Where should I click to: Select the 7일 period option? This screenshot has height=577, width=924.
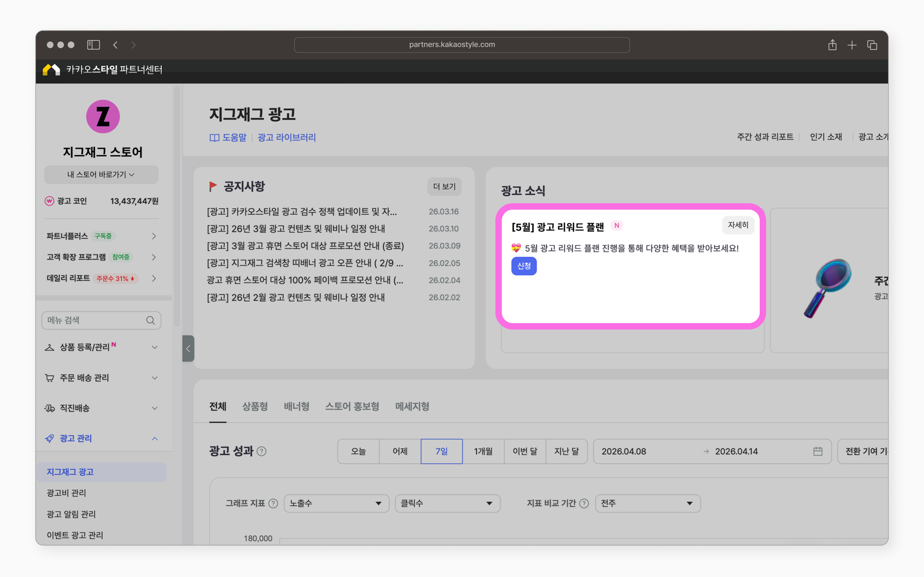[441, 451]
